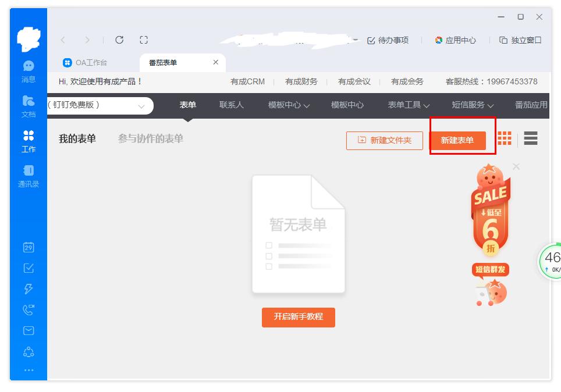Open the to-do checkbox icon in sidebar
561x392 pixels.
pos(28,268)
